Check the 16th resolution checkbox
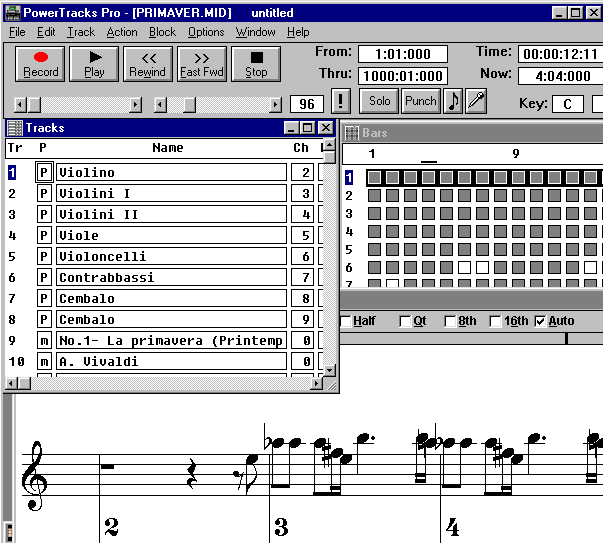The height and width of the screenshot is (543, 603). 495,321
